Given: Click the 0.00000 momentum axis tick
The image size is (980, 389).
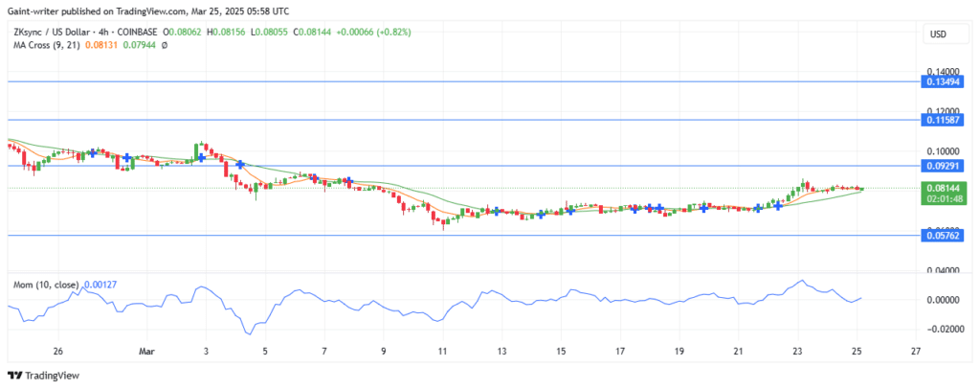Looking at the screenshot, I should (x=942, y=300).
